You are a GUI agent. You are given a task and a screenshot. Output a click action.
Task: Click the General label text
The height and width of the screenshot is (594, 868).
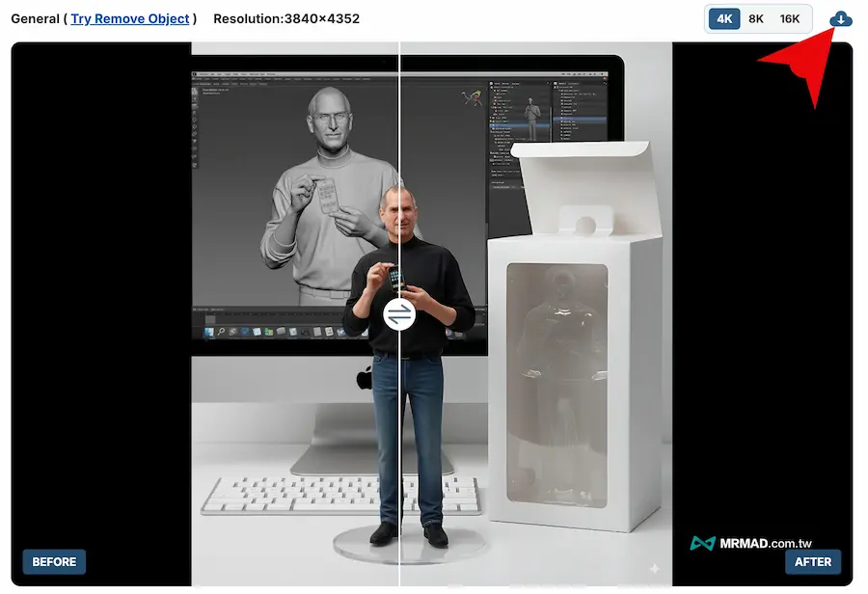(x=34, y=19)
